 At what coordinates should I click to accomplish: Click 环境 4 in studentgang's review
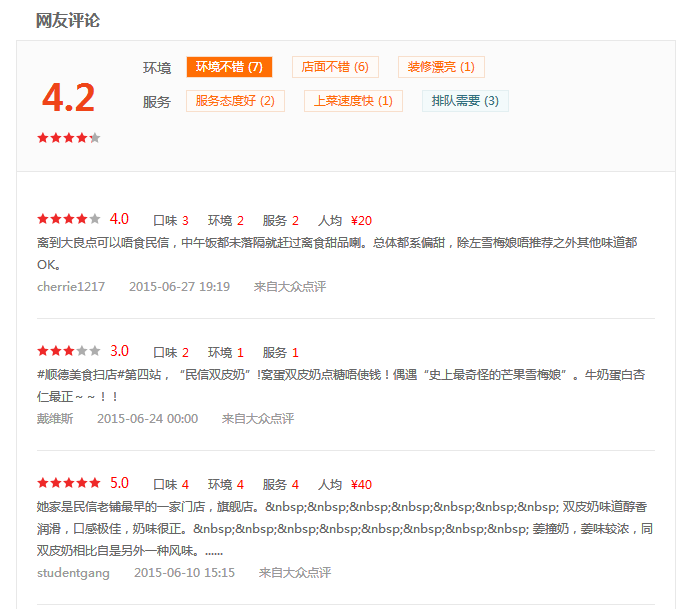click(226, 485)
